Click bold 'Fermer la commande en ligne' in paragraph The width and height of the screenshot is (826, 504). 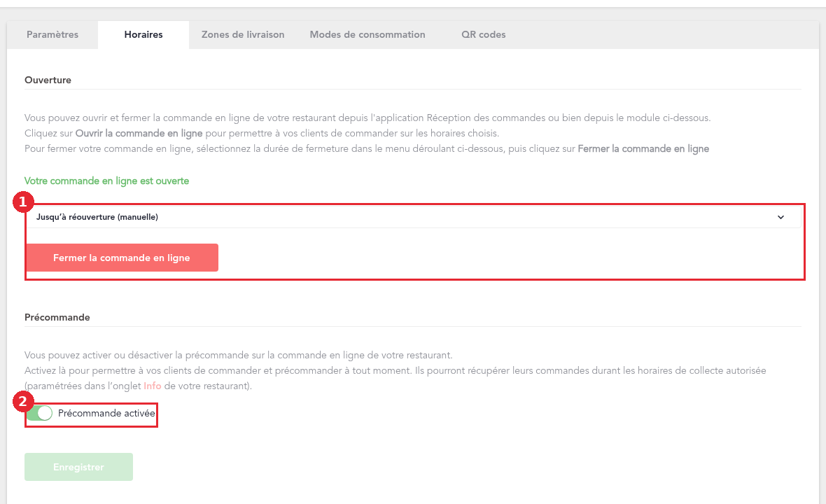tap(643, 149)
